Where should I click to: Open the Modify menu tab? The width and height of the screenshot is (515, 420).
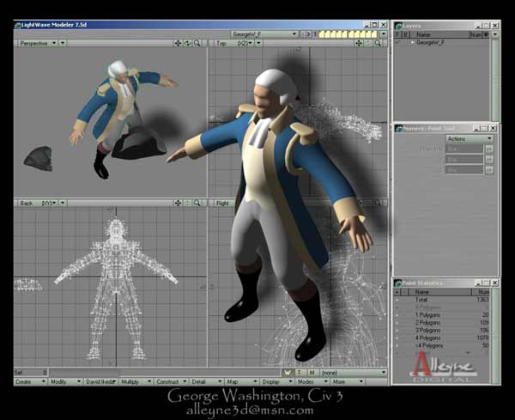pyautogui.click(x=65, y=381)
